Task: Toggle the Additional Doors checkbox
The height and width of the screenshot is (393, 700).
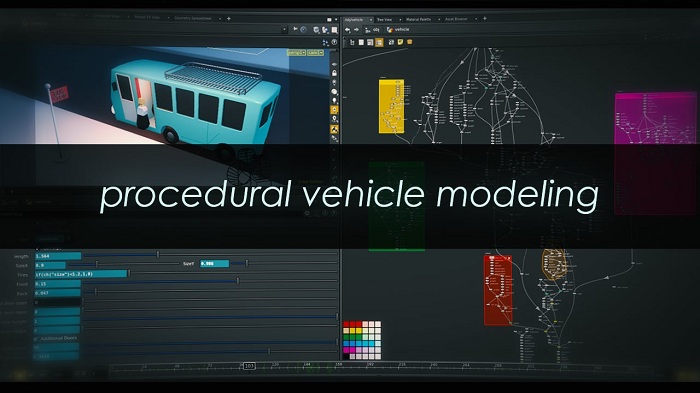Action: click(x=35, y=339)
